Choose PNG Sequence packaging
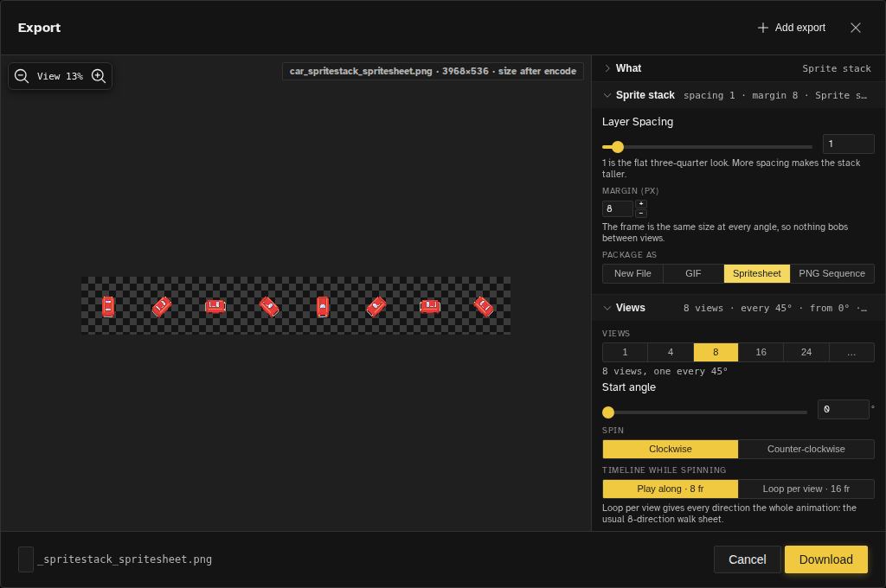The width and height of the screenshot is (886, 588). 831,273
